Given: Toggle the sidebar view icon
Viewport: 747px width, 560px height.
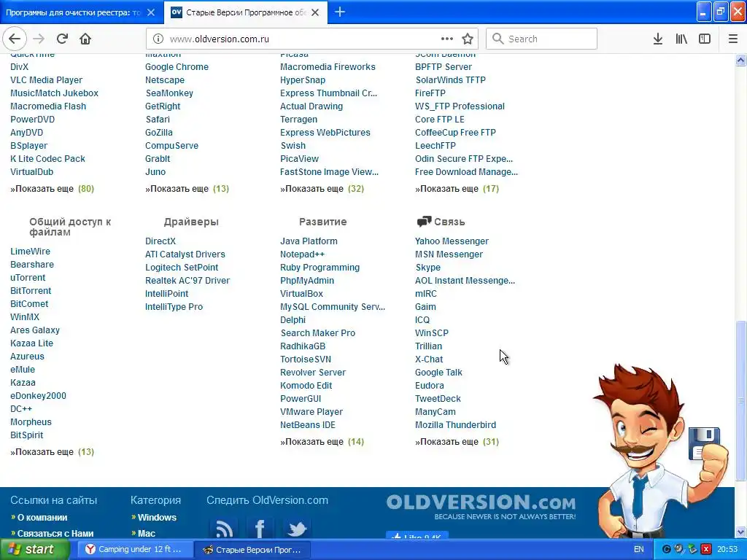Looking at the screenshot, I should 705,39.
